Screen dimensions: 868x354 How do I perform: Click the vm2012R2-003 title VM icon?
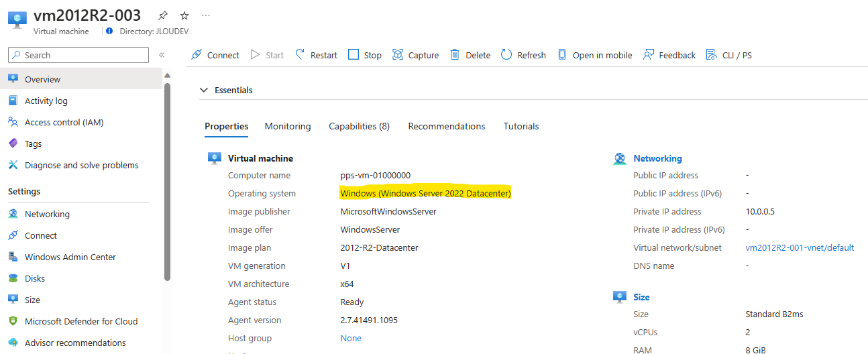[17, 19]
